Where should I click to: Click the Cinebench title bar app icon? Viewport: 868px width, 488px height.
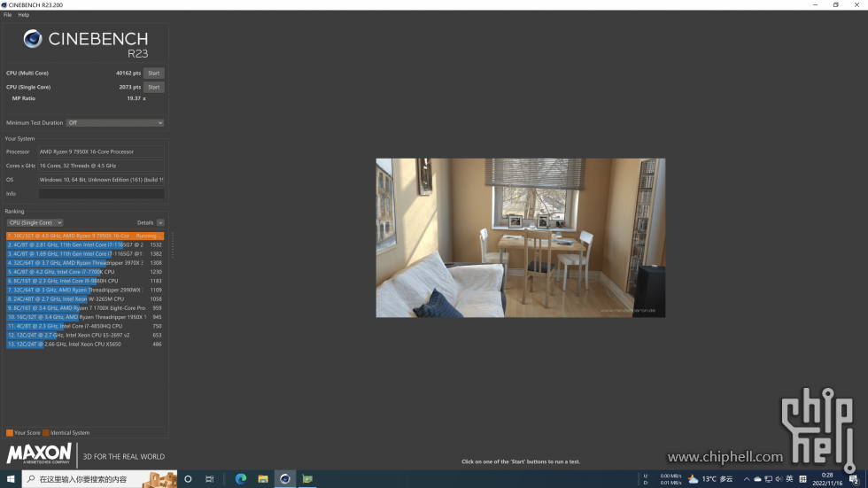pos(4,5)
